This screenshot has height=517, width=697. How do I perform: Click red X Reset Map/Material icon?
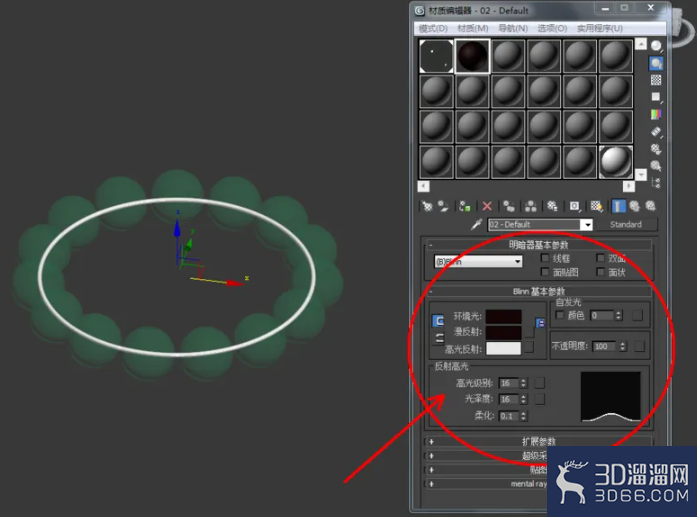click(487, 206)
